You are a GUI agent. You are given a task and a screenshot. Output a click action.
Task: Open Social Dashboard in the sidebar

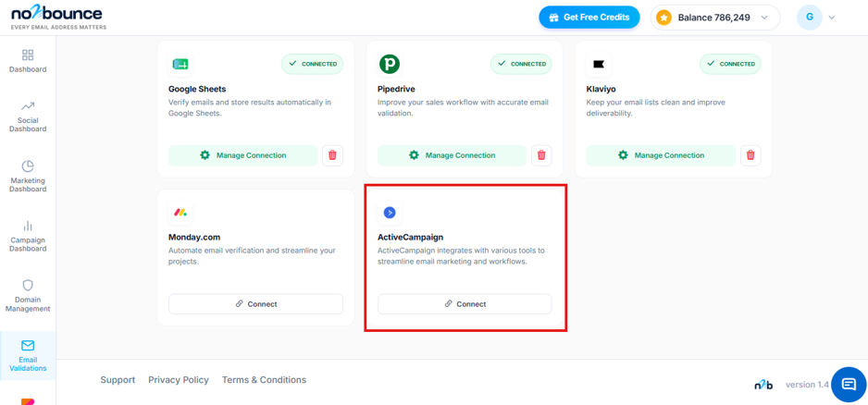28,117
